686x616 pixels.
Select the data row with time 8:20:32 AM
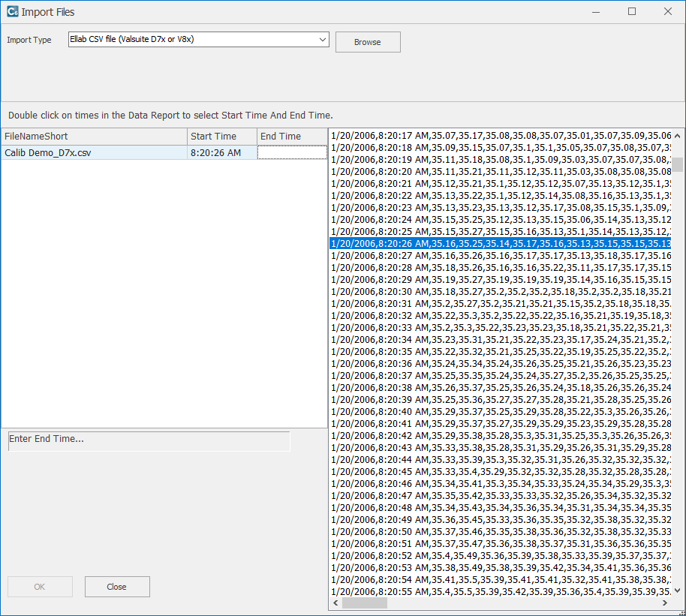(x=501, y=315)
